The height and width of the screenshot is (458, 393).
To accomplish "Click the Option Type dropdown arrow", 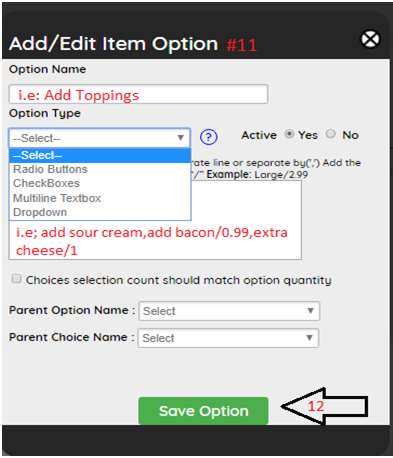I will pos(181,138).
